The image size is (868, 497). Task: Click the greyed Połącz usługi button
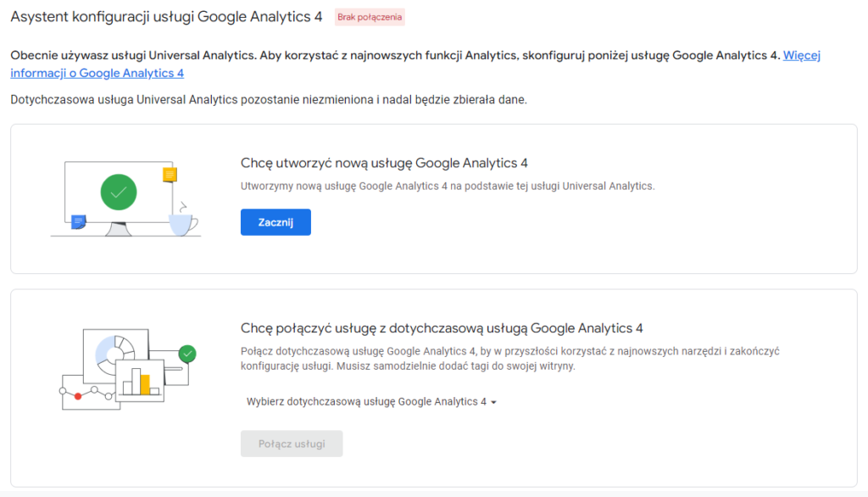point(292,444)
